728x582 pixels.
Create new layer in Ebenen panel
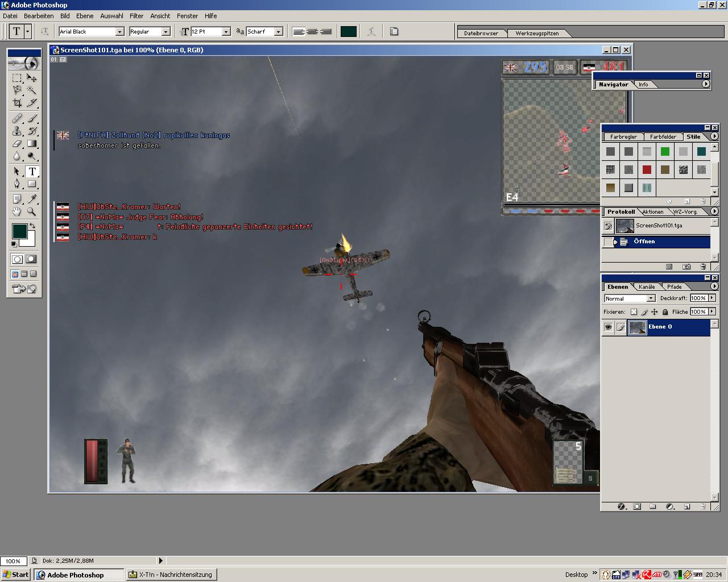pyautogui.click(x=686, y=506)
